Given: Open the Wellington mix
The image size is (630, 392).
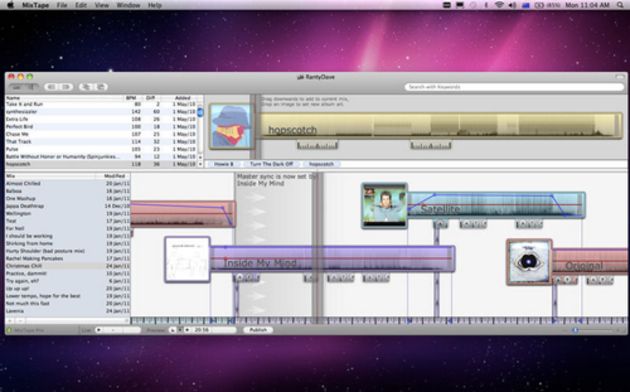Looking at the screenshot, I should [68, 214].
